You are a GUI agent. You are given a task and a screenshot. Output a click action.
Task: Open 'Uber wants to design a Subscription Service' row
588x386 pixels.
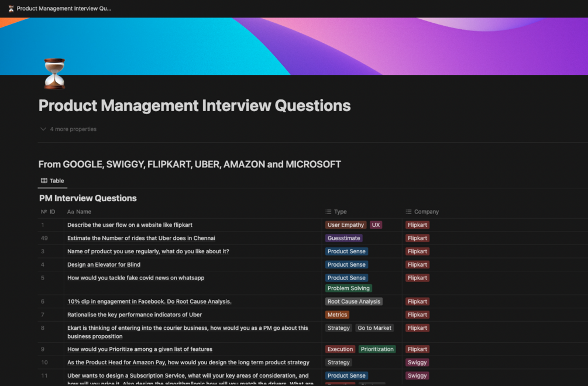tap(190, 379)
